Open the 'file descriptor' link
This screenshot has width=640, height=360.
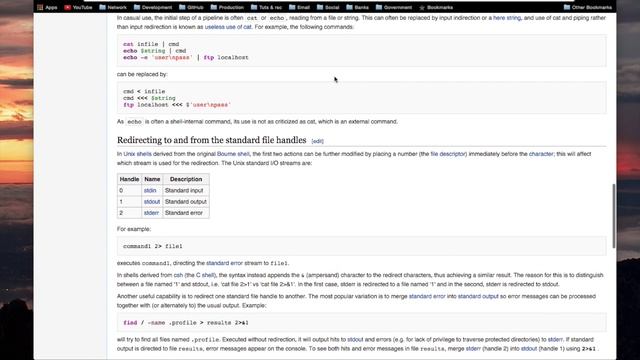point(448,154)
